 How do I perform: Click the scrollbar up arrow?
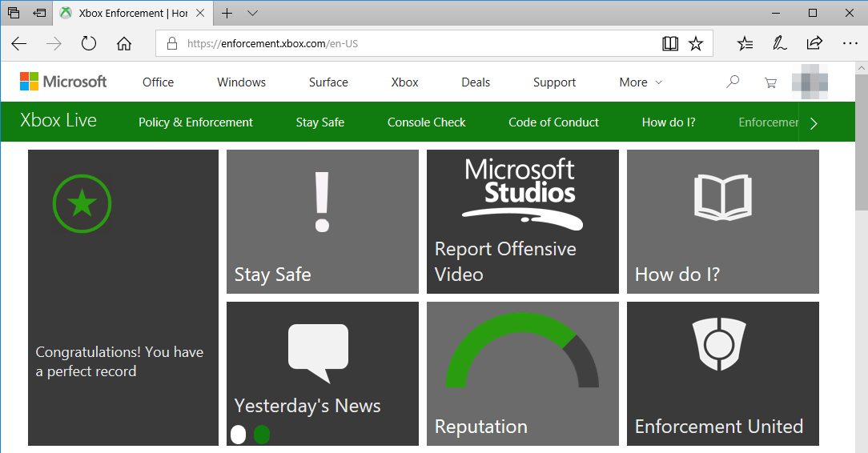tap(862, 68)
